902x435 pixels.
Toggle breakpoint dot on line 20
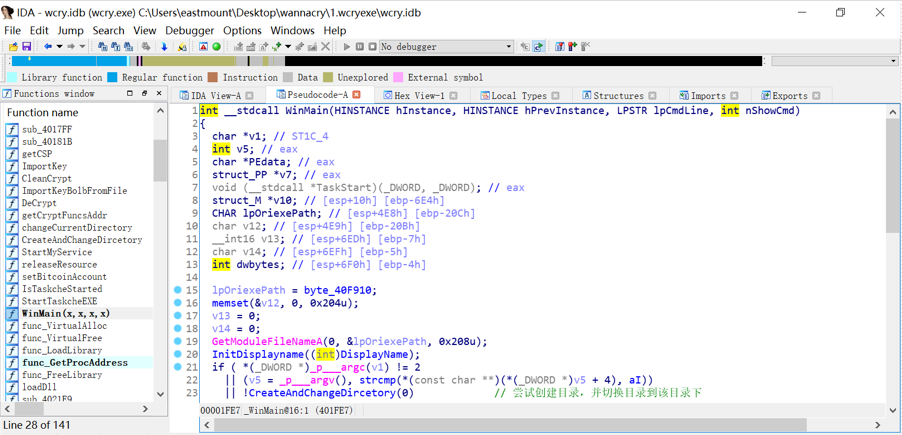(178, 354)
